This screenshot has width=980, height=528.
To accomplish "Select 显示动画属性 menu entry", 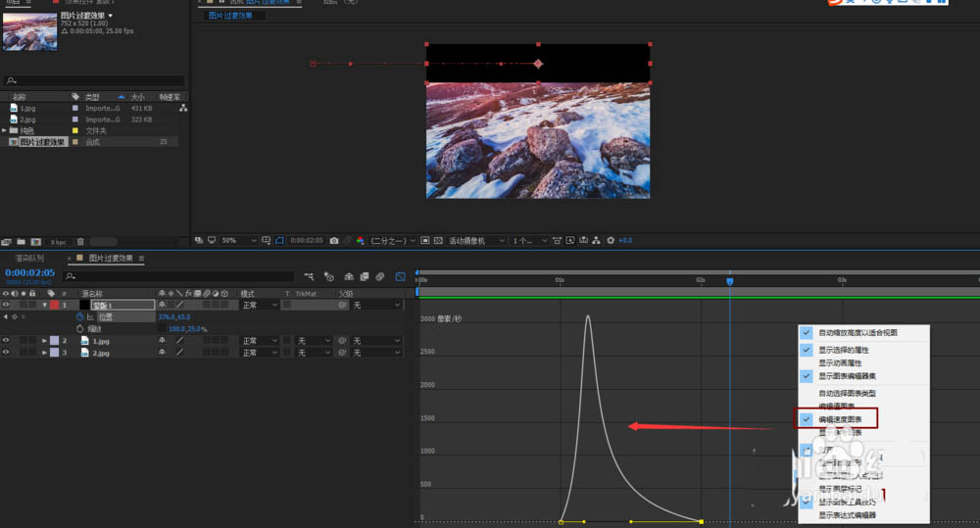I will (840, 362).
